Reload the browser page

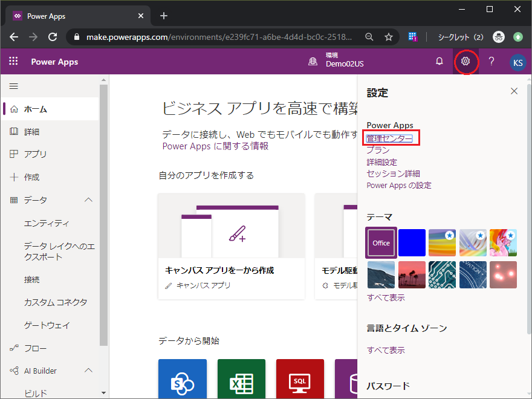click(x=53, y=37)
